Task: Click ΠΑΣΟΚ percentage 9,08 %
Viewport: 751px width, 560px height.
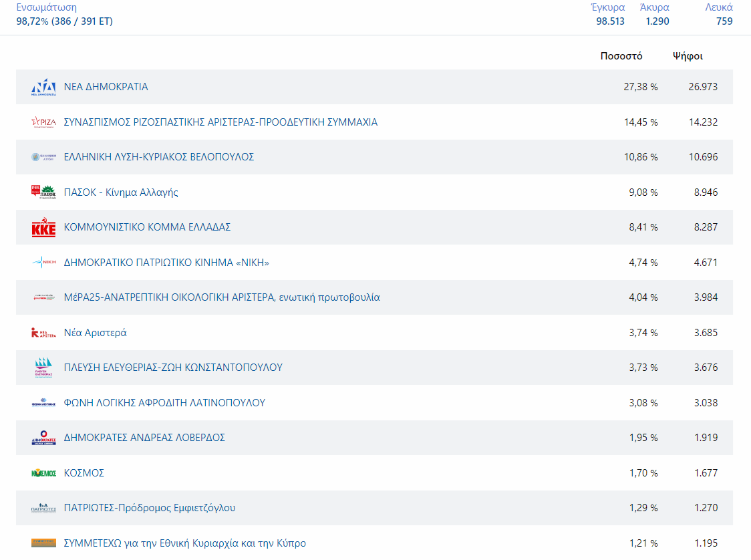Action: point(643,192)
